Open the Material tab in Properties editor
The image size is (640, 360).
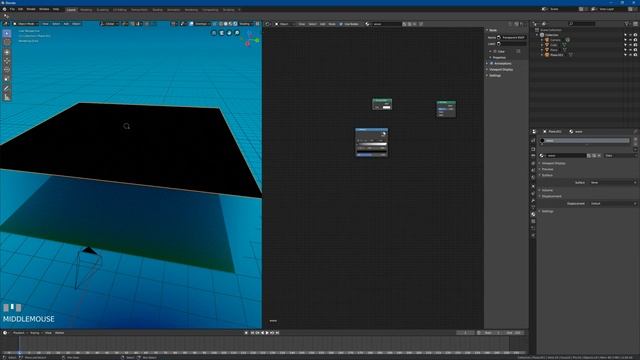(533, 214)
